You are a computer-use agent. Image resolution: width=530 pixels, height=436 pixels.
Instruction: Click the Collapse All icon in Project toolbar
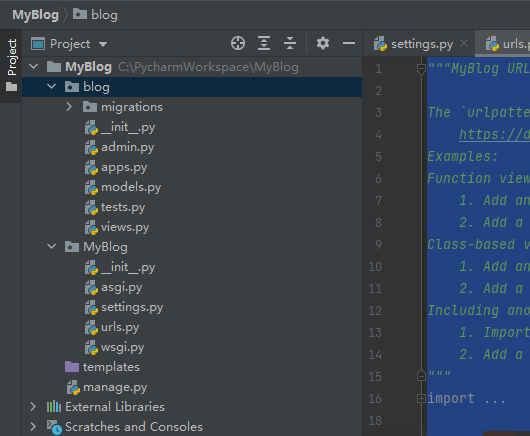[290, 43]
